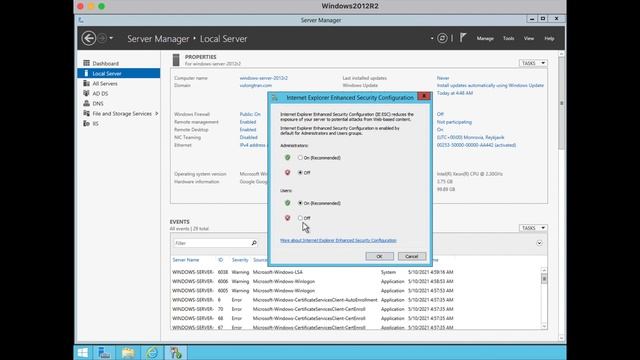Click the computer name windows-server-2012r2 link
640x360 pixels.
click(x=264, y=78)
